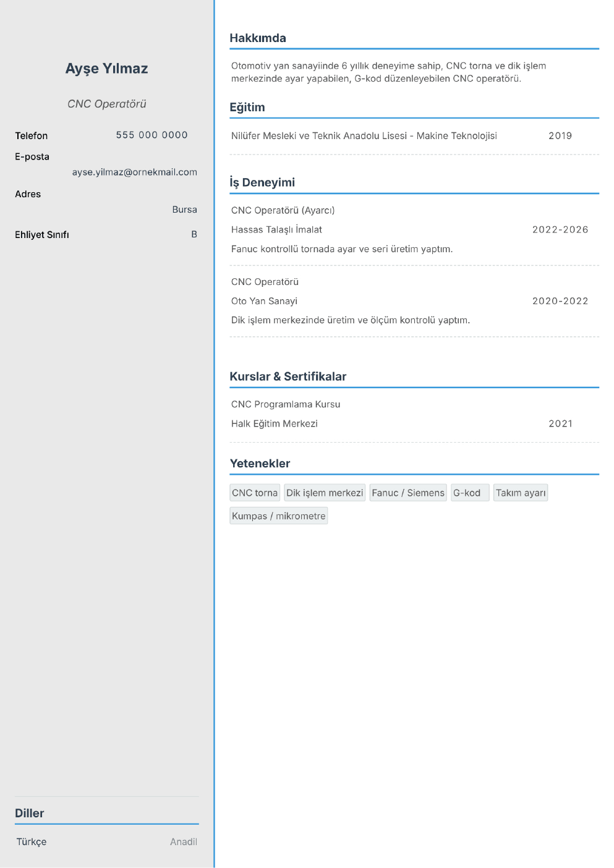
Task: Select the email "ayse.yilmaz@ornekmail.com"
Action: coord(135,172)
